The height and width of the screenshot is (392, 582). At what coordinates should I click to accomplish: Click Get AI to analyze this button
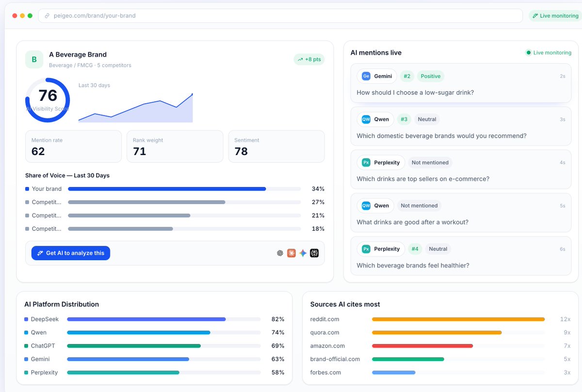coord(71,253)
